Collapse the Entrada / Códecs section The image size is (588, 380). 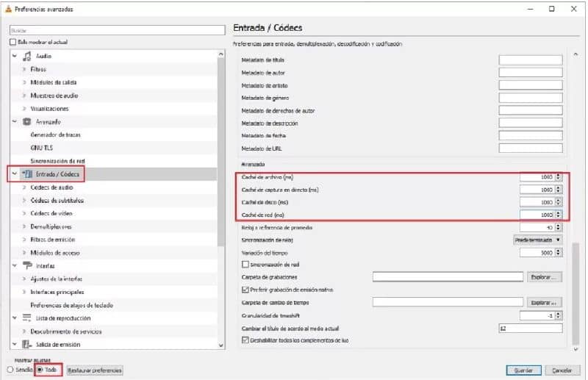15,174
